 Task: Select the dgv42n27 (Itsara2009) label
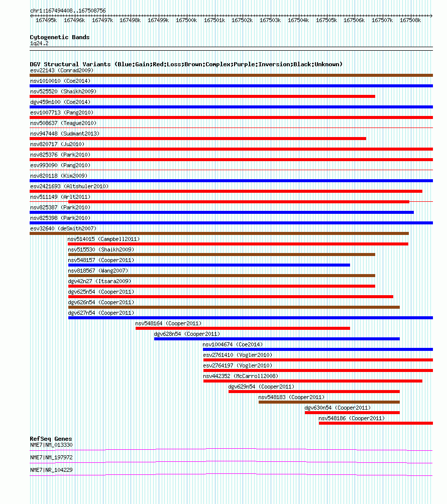(x=99, y=281)
